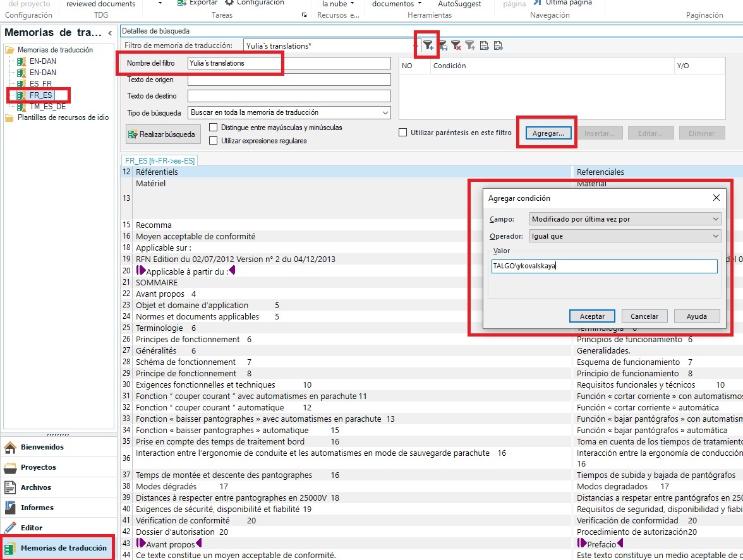Click inside the 'Texto de origen' field
This screenshot has height=560, width=743.
(289, 80)
